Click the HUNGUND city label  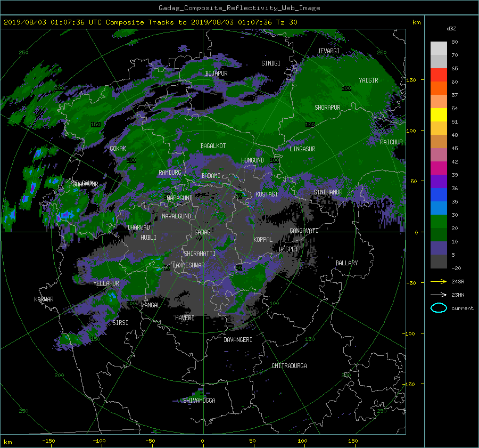(252, 160)
